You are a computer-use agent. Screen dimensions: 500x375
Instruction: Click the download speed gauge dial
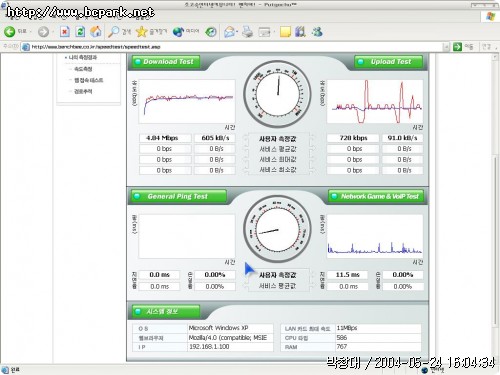[277, 94]
